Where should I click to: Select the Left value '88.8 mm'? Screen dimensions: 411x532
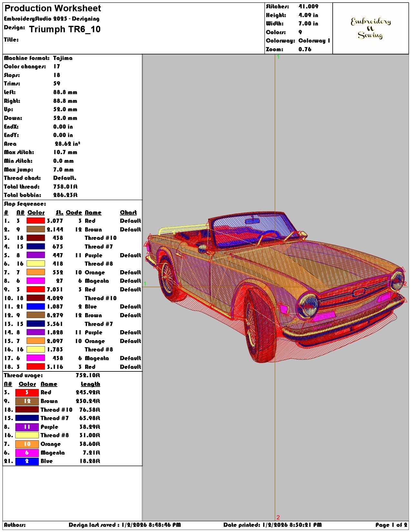coord(65,92)
